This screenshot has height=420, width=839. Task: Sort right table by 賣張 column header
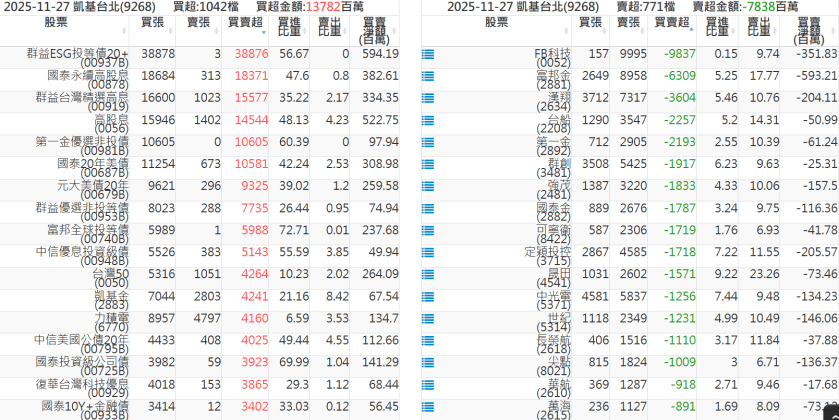(x=627, y=22)
